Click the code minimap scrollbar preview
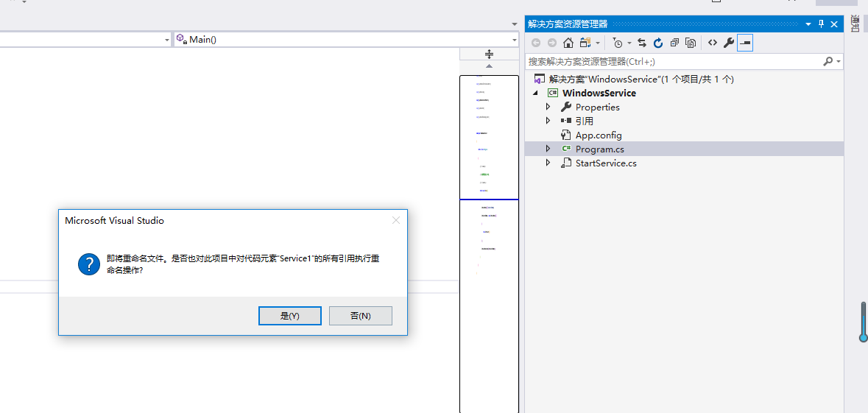 pyautogui.click(x=489, y=244)
